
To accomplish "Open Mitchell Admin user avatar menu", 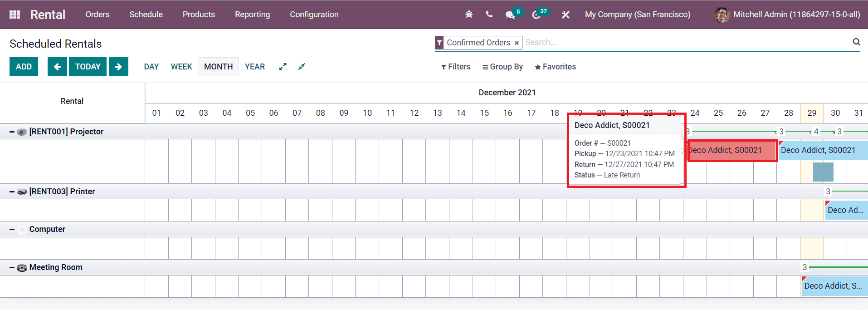I will tap(722, 15).
